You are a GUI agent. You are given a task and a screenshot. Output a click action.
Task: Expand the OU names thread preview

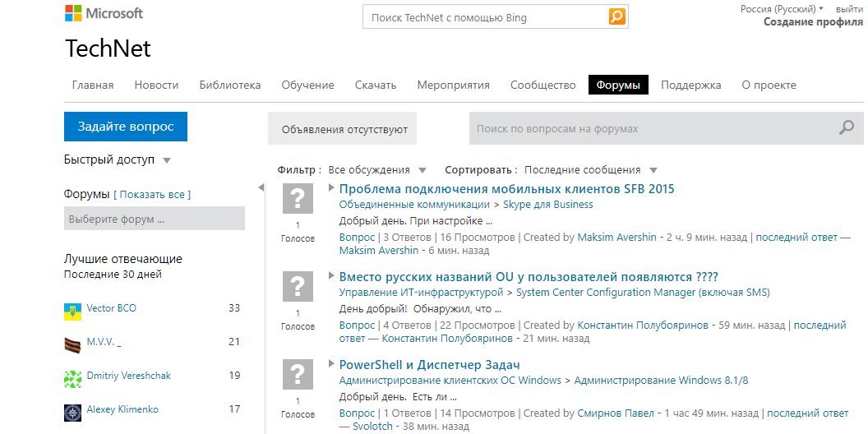tap(331, 275)
